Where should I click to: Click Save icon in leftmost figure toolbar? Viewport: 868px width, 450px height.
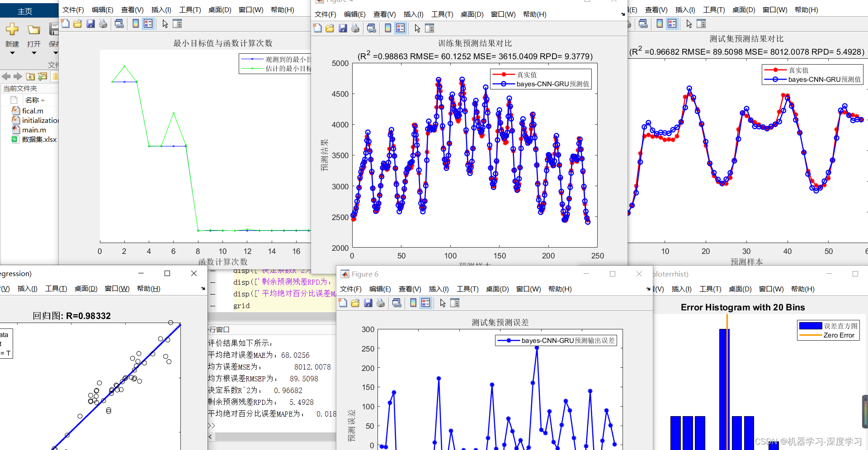(x=90, y=23)
